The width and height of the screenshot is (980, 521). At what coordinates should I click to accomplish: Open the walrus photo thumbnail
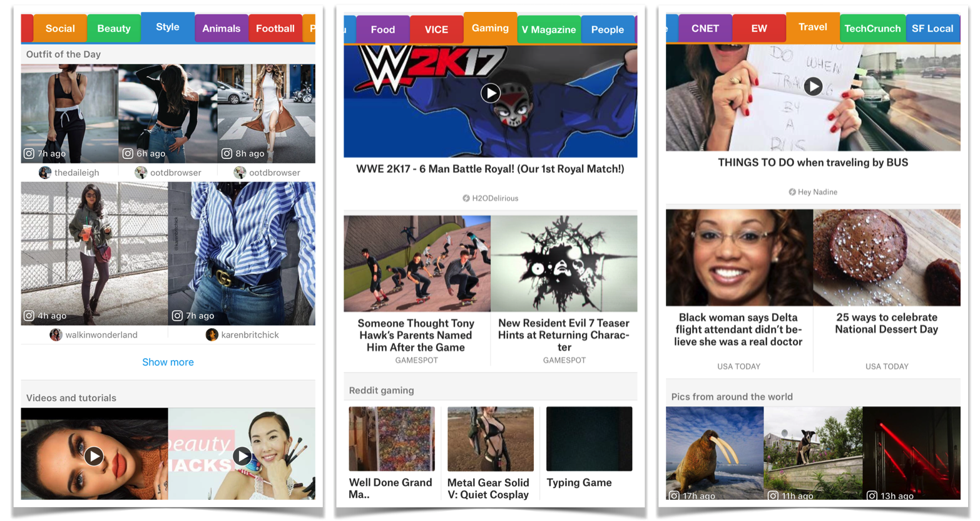coord(715,453)
